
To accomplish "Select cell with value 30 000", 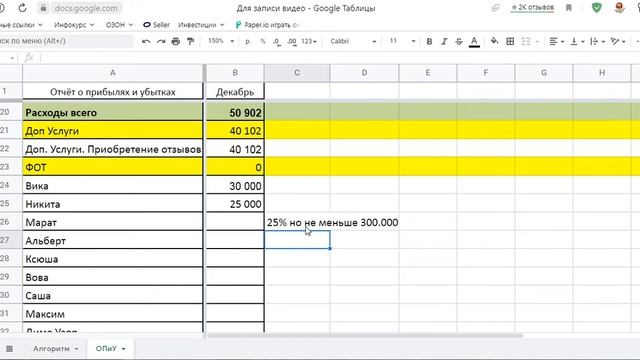I will [235, 186].
